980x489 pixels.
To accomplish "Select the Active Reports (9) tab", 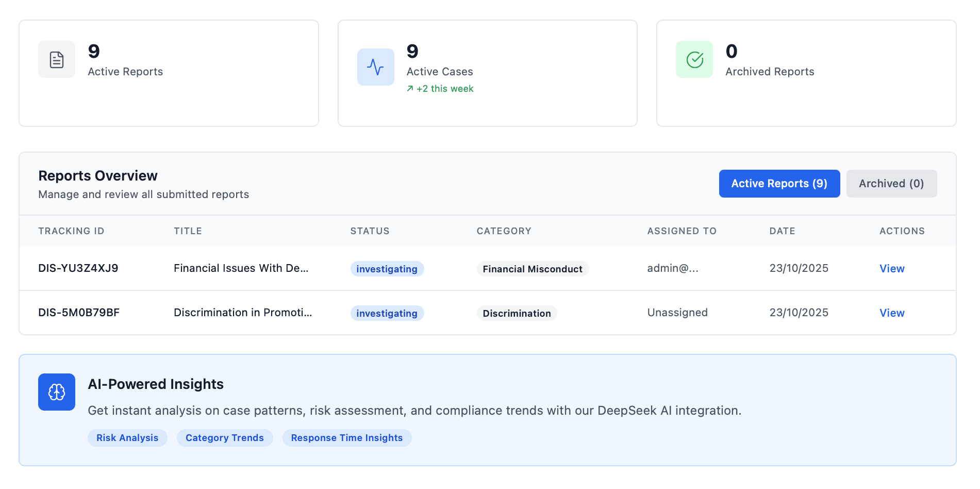I will (x=779, y=183).
